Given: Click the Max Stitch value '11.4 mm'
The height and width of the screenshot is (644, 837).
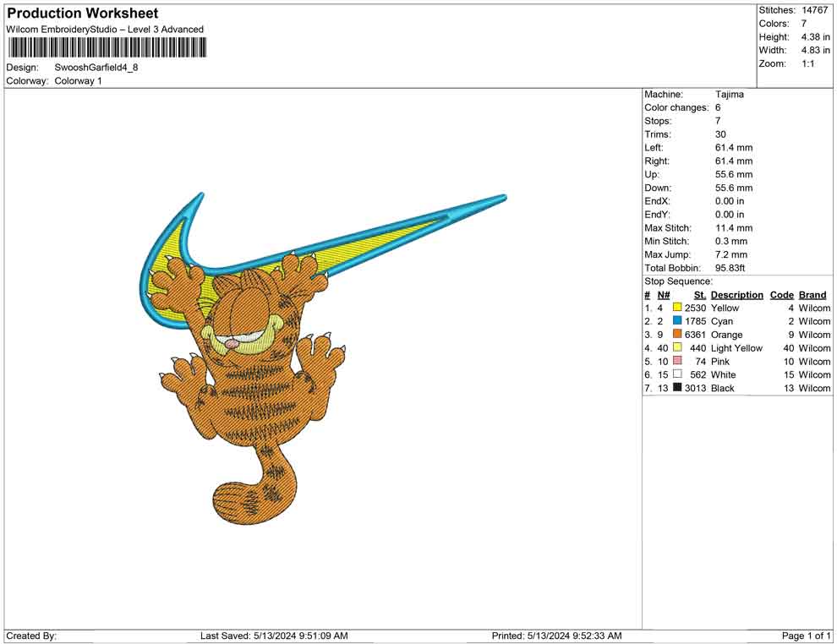Looking at the screenshot, I should [x=734, y=228].
